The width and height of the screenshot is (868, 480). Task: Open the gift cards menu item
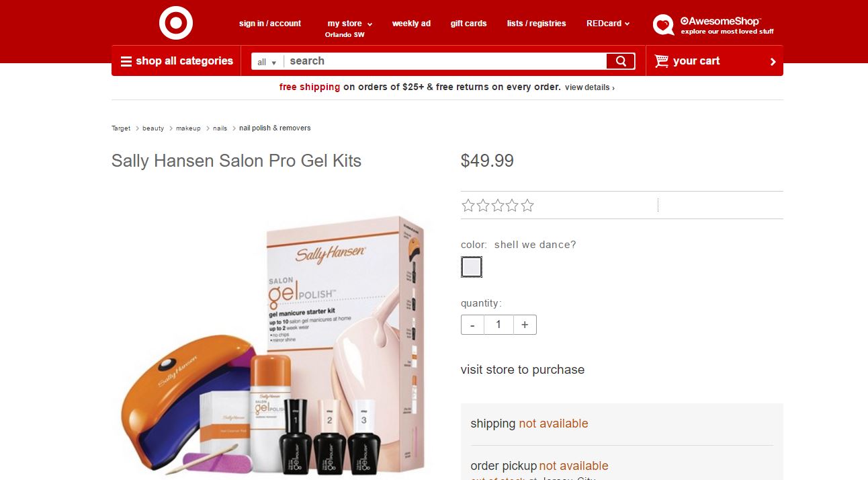pos(468,24)
